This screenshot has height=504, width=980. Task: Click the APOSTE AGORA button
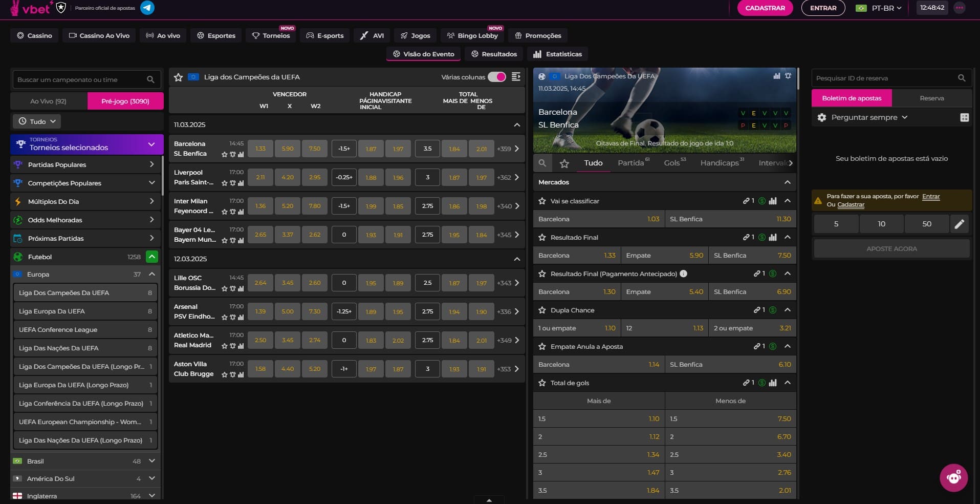(891, 248)
